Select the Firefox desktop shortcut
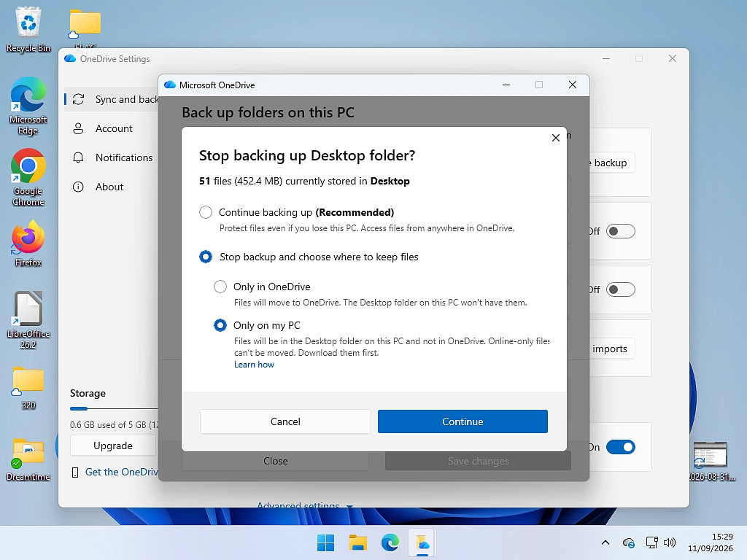Image resolution: width=747 pixels, height=560 pixels. pyautogui.click(x=28, y=243)
